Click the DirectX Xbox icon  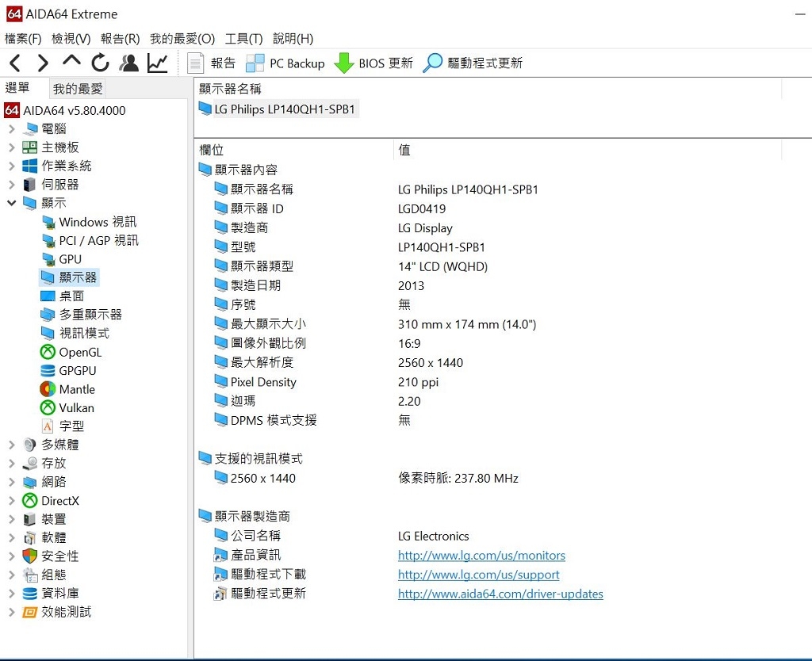29,501
